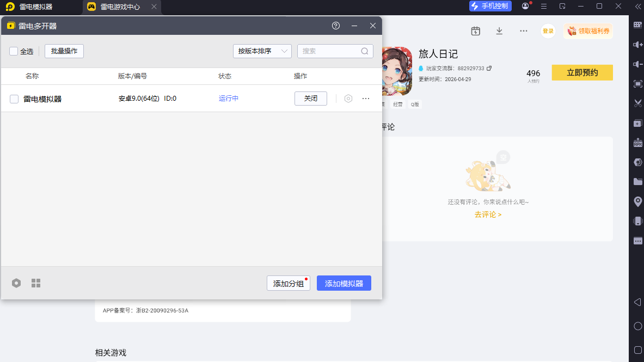Click the install APK icon
Viewport: 644px width, 362px height.
(x=637, y=143)
